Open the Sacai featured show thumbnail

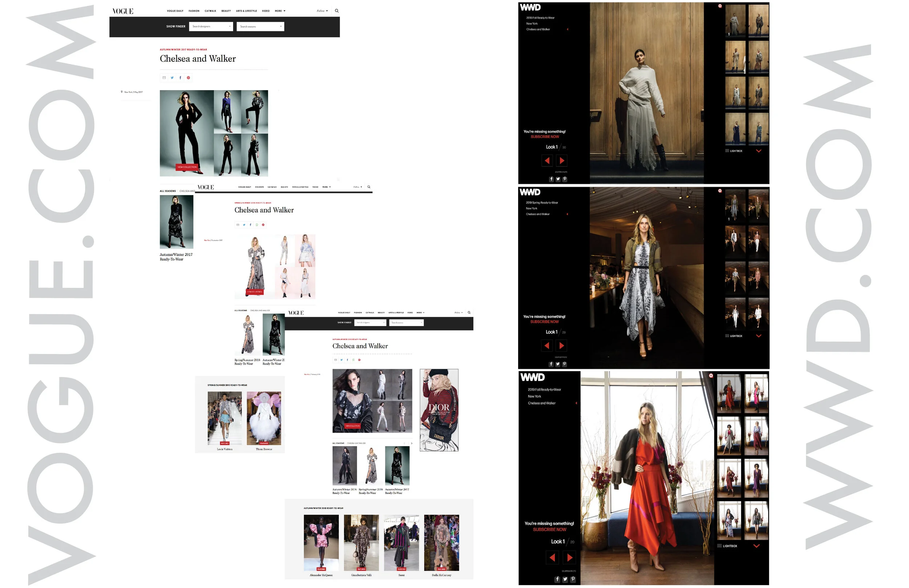(x=401, y=543)
